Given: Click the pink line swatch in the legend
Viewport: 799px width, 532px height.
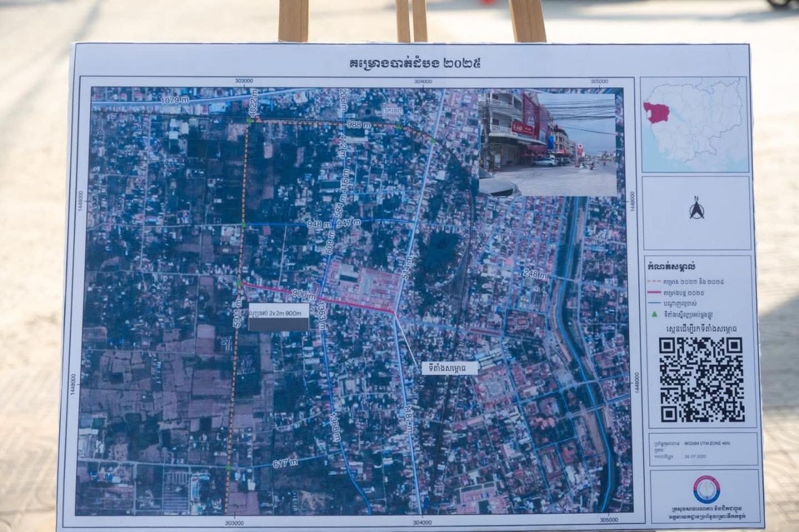Looking at the screenshot, I should pyautogui.click(x=654, y=292).
